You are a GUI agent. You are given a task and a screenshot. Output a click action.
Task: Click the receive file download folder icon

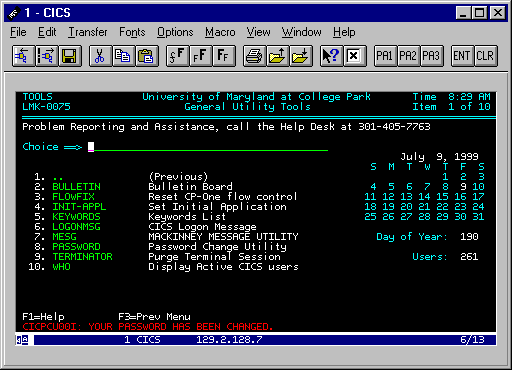click(301, 56)
